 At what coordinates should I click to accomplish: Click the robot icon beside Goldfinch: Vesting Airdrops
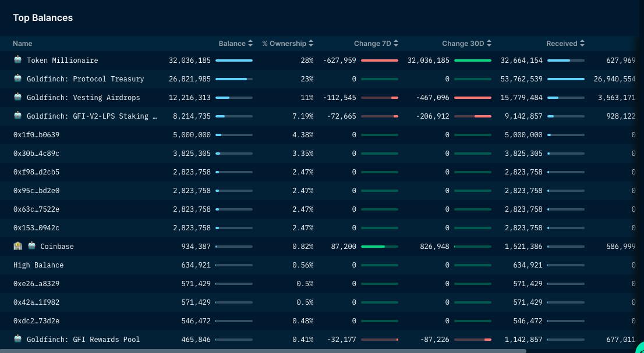coord(17,97)
